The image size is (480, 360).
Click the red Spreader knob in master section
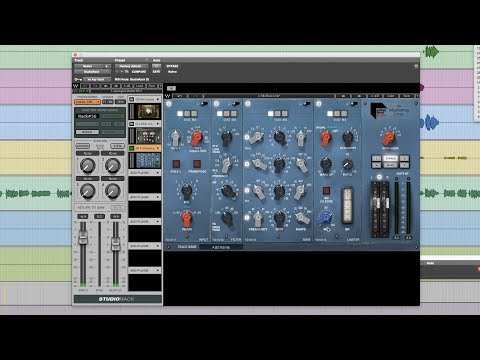click(x=389, y=137)
